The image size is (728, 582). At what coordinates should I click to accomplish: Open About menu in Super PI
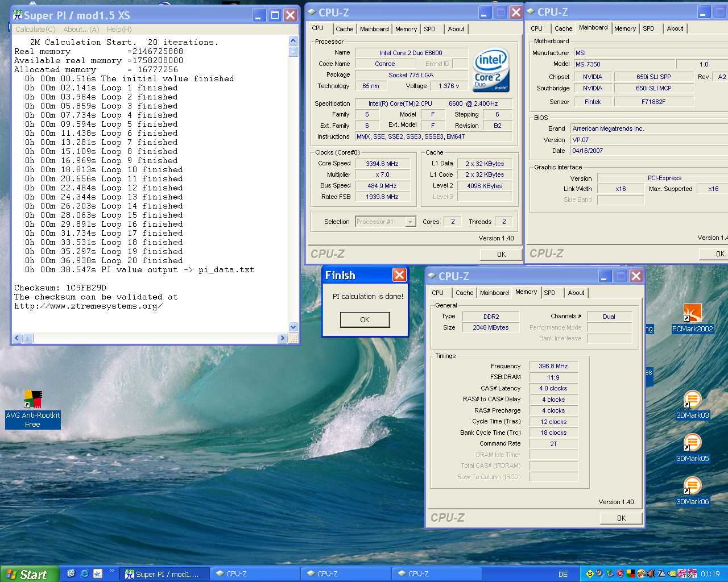coord(81,29)
